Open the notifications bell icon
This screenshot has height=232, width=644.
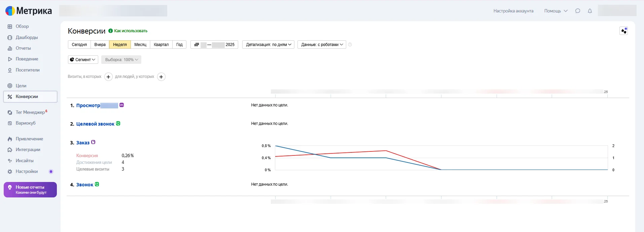pos(590,11)
